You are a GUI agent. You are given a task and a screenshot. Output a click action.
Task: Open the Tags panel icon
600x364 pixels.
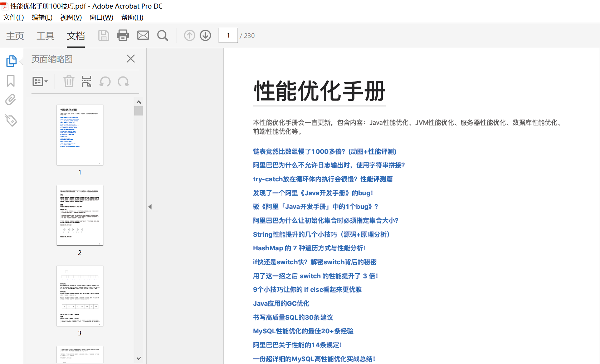(x=11, y=120)
